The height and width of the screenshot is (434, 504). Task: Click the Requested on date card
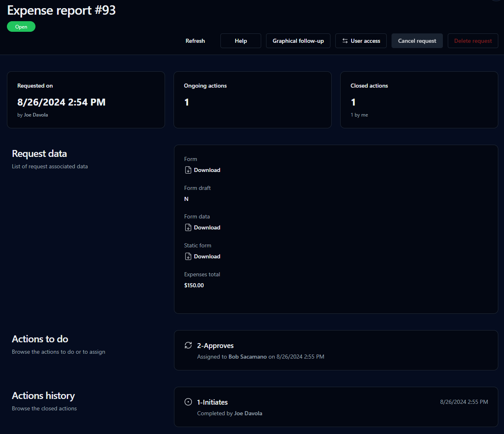86,100
